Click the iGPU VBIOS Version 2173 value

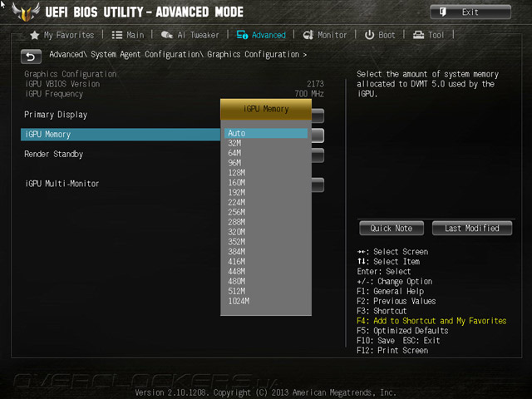pos(315,84)
